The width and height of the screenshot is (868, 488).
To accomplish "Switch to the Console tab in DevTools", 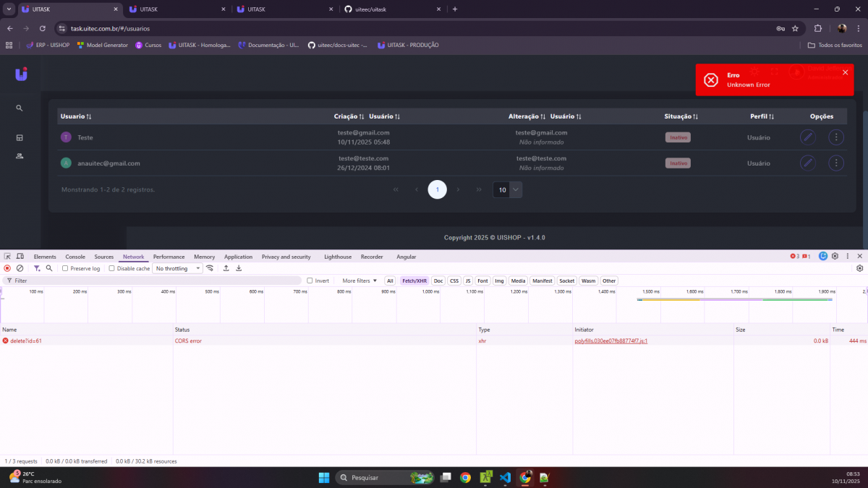I will click(x=75, y=257).
